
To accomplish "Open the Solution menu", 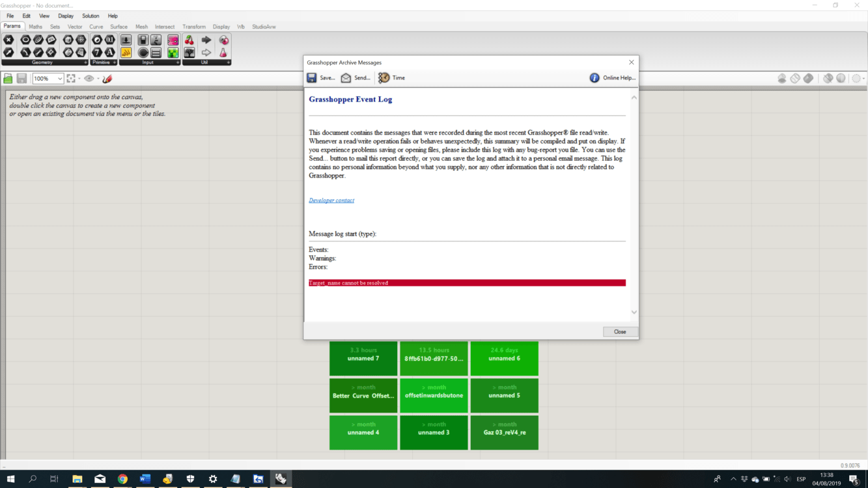I will click(x=91, y=16).
